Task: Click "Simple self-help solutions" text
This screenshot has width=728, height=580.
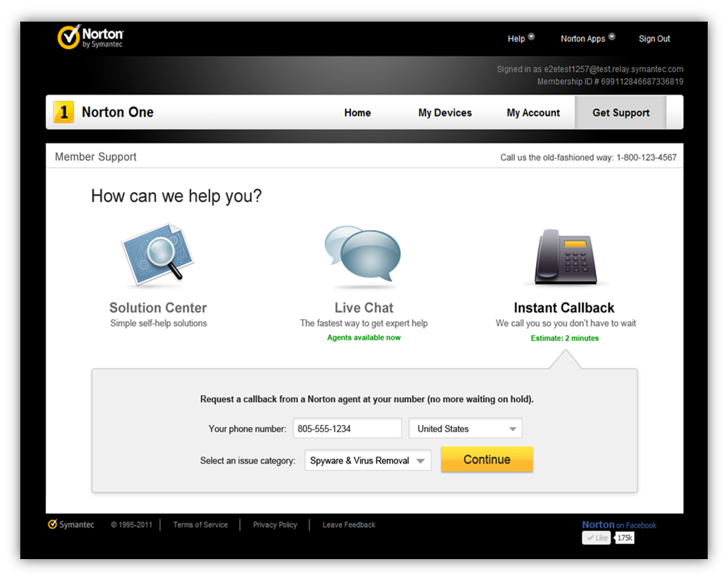Action: pos(158,323)
